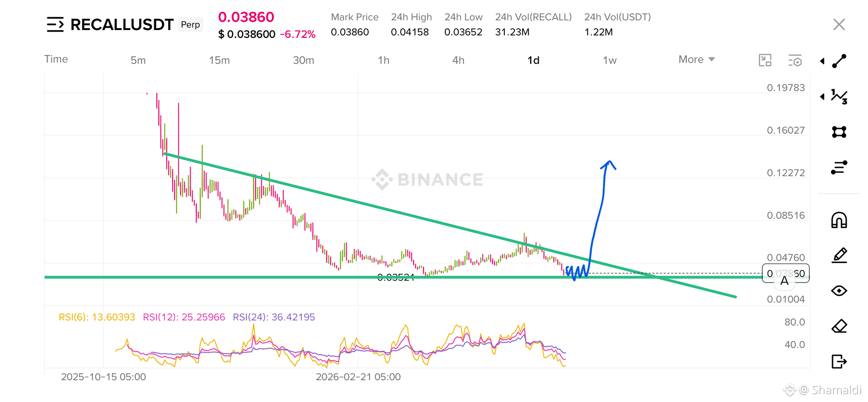Switch to the 5m timeframe

[138, 60]
